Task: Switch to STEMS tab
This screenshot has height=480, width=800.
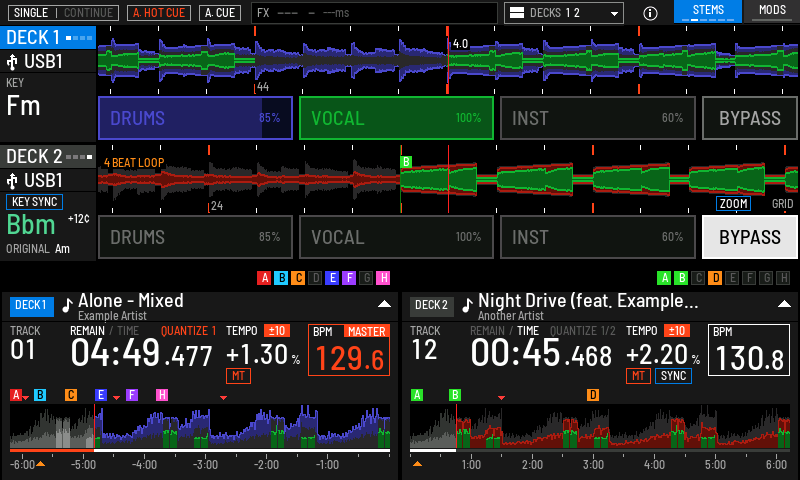Action: point(708,11)
